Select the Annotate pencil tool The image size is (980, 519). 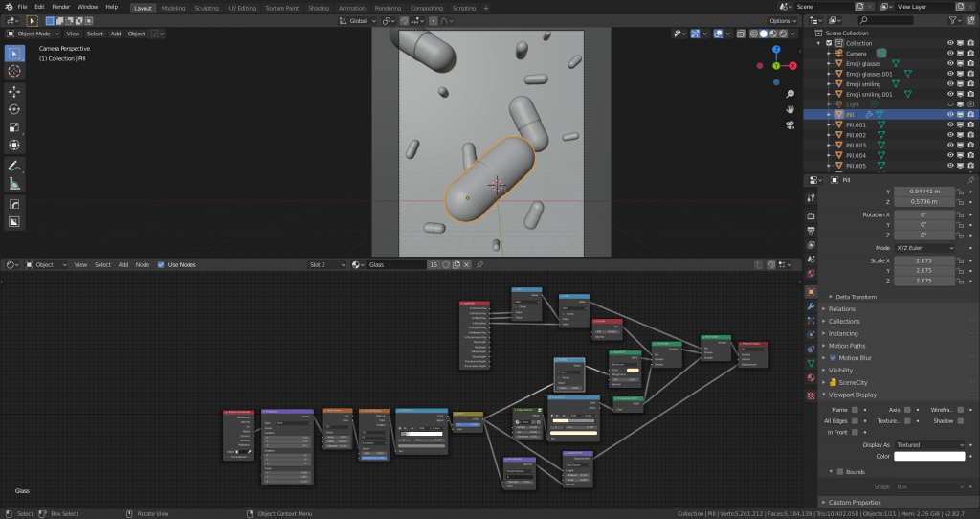click(x=15, y=165)
